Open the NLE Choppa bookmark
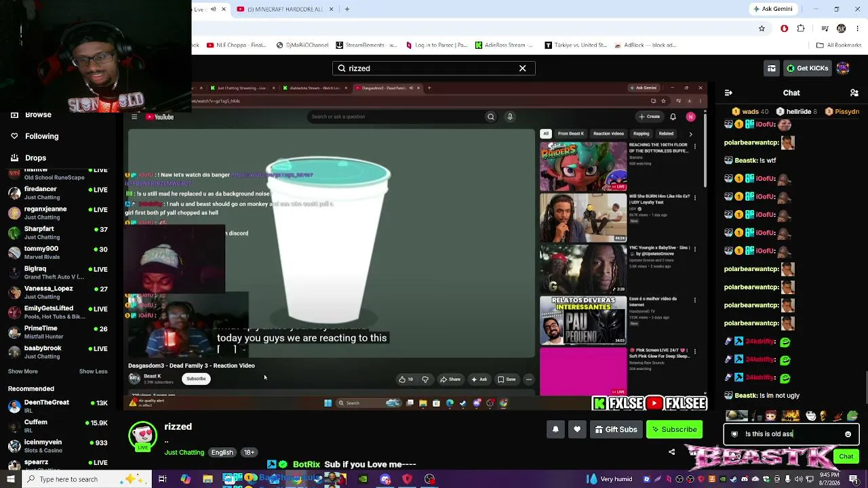The height and width of the screenshot is (488, 868). (x=237, y=45)
